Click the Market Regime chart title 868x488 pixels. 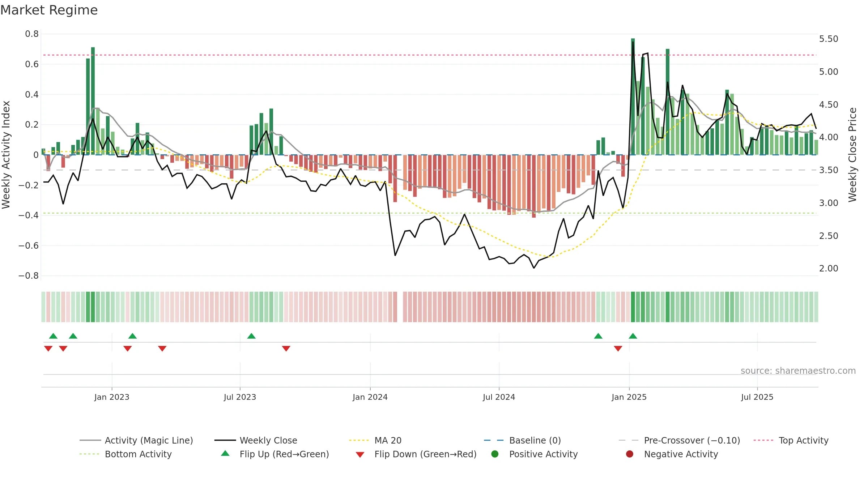[49, 10]
